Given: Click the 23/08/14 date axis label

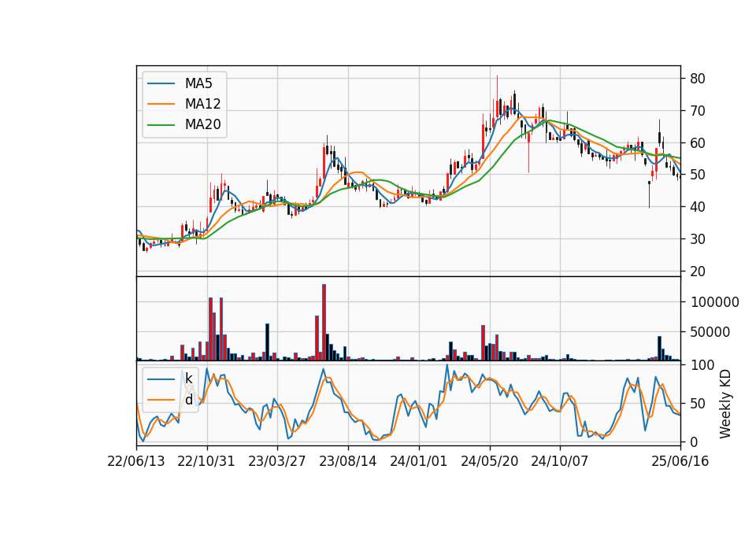Looking at the screenshot, I should 347,461.
